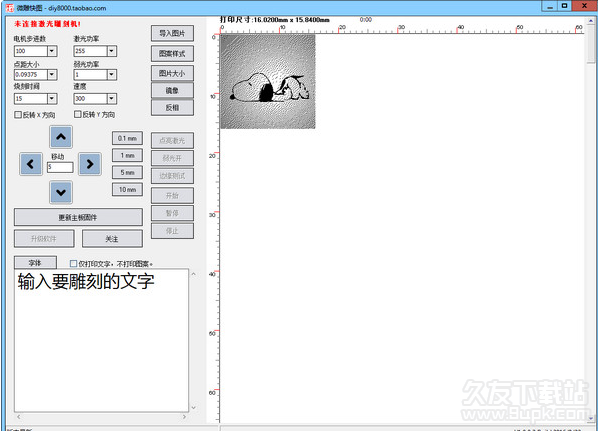
Task: Select the Snoopy image on the canvas
Action: pos(268,82)
